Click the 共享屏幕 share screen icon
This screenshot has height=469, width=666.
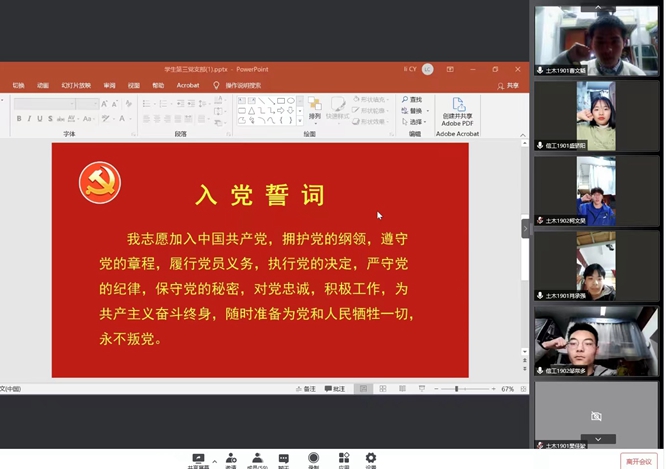(198, 458)
